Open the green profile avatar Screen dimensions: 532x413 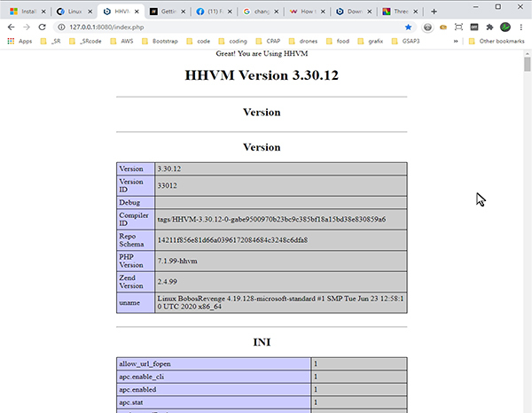pyautogui.click(x=505, y=27)
